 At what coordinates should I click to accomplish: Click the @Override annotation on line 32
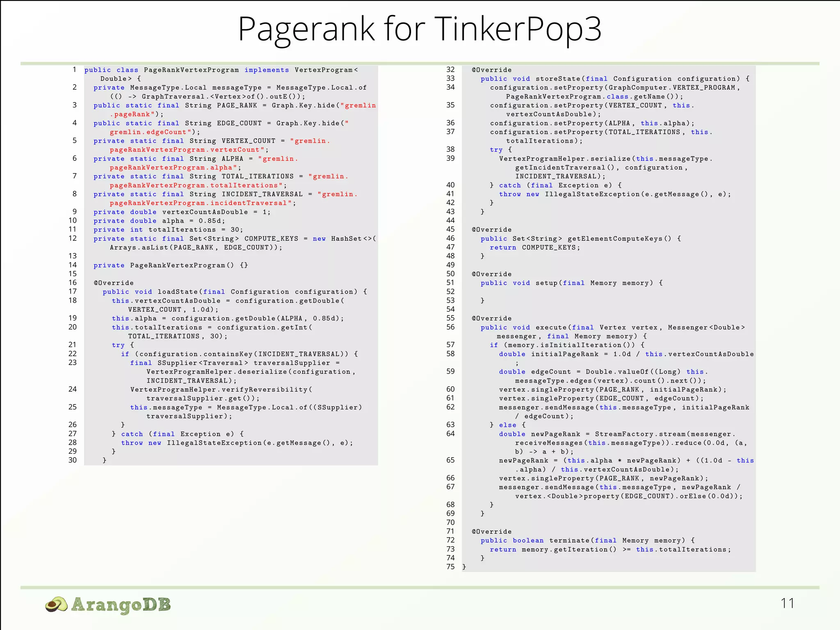(491, 70)
